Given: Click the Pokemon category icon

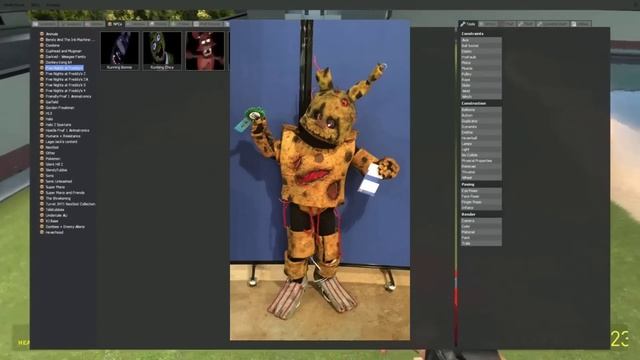Looking at the screenshot, I should [42, 159].
